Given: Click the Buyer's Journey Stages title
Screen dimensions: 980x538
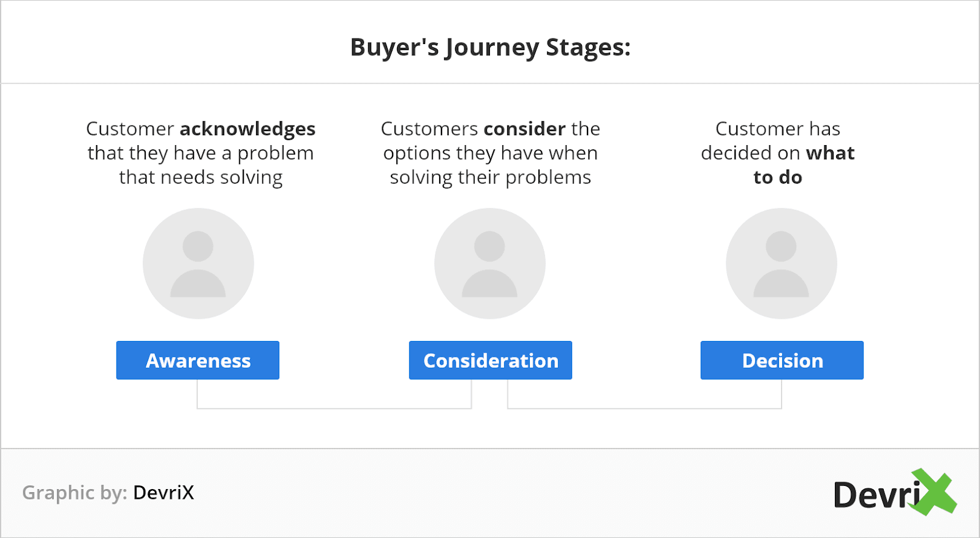Looking at the screenshot, I should pyautogui.click(x=490, y=47).
